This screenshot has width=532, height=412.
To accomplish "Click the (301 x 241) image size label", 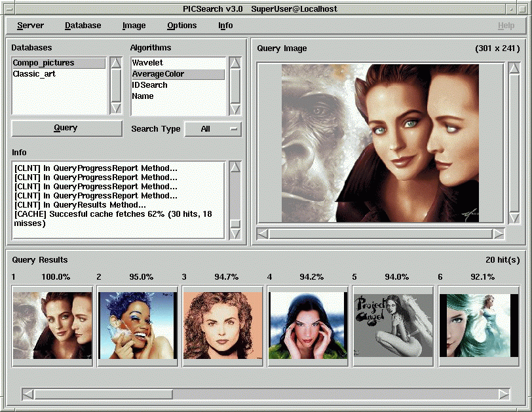I will (497, 48).
